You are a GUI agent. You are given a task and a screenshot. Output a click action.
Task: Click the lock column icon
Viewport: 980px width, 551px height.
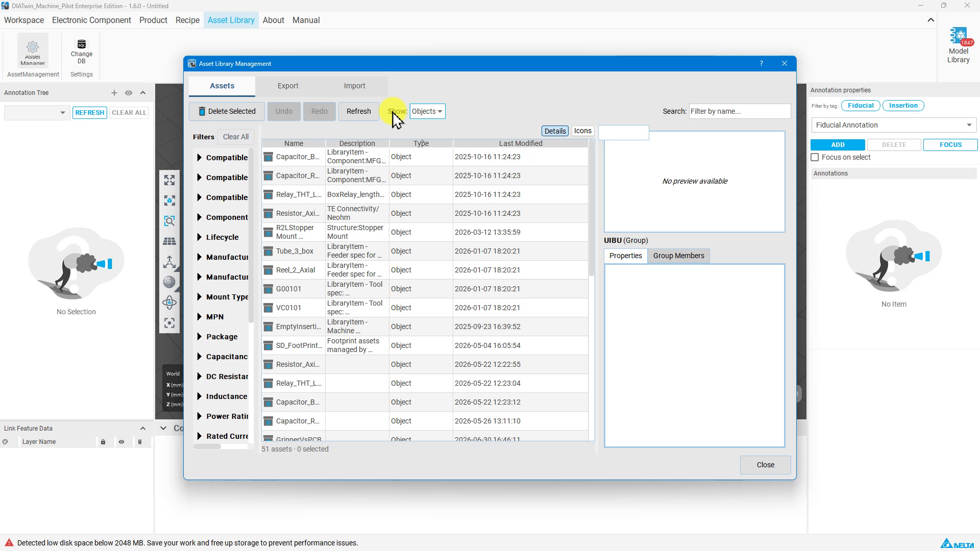tap(103, 442)
